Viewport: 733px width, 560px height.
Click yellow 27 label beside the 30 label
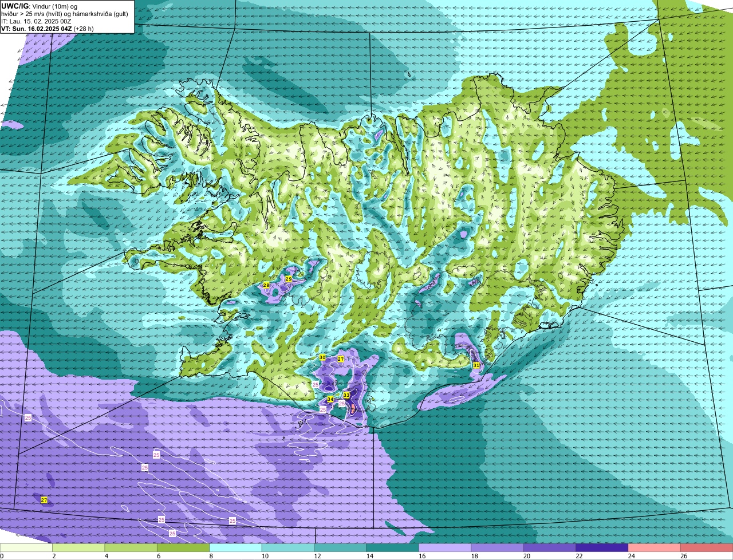point(340,359)
